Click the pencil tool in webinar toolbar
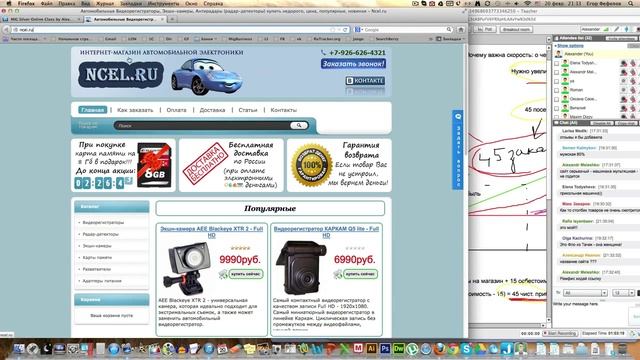The height and width of the screenshot is (360, 640). [x=617, y=29]
